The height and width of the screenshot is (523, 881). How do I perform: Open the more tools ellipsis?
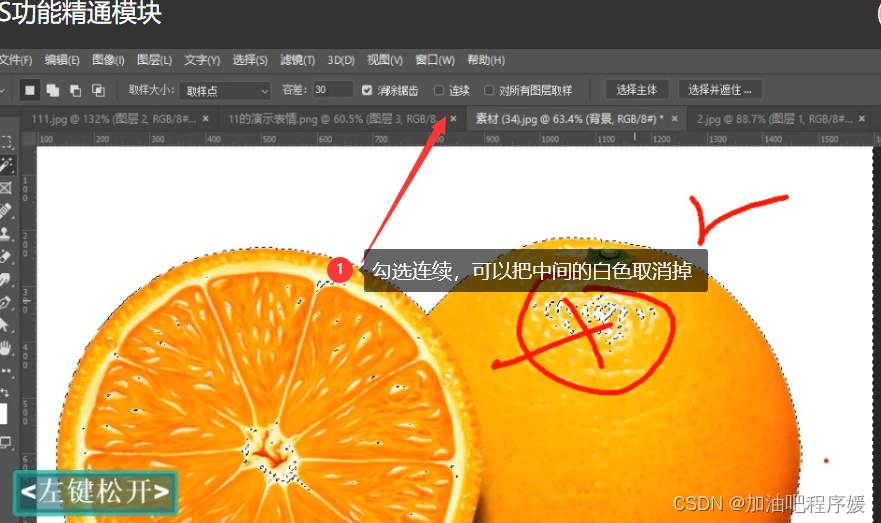[x=6, y=371]
